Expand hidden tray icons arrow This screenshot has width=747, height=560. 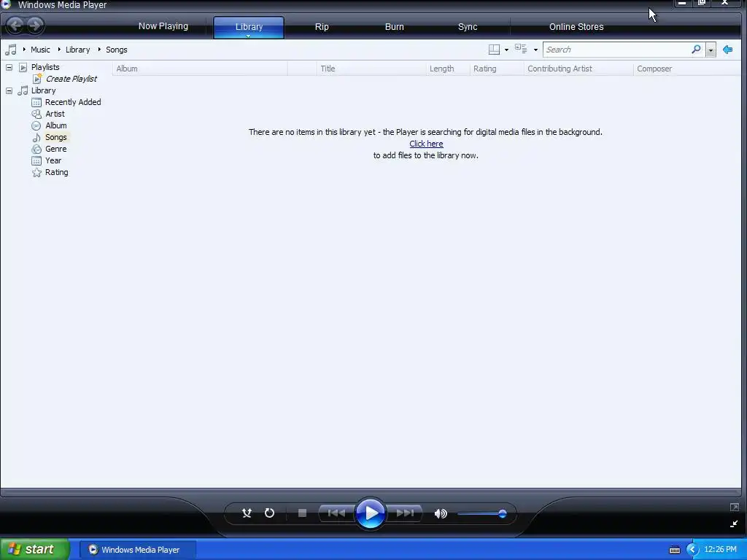tap(692, 550)
